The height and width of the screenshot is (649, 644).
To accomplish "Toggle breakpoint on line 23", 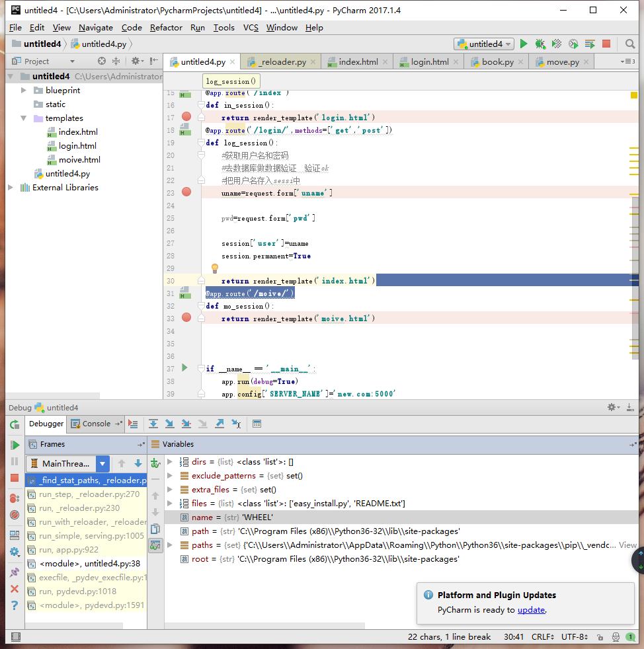I will click(x=186, y=192).
